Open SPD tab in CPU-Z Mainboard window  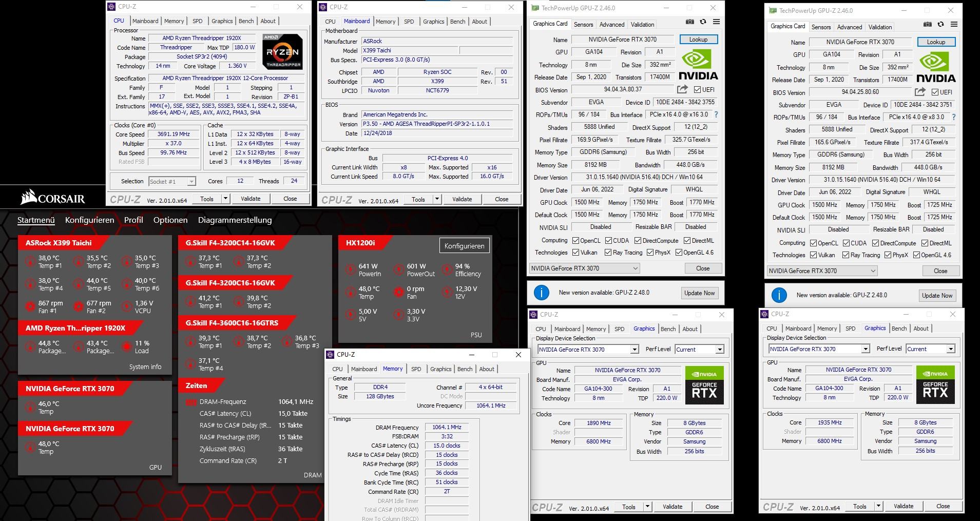(409, 22)
